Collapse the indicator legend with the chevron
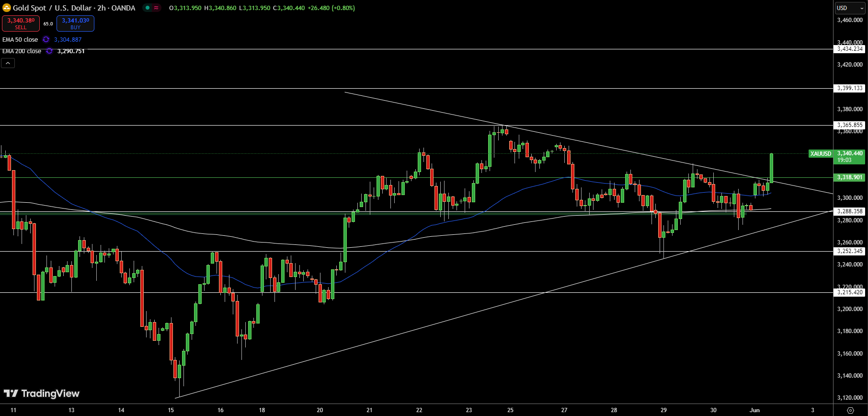 [8, 63]
